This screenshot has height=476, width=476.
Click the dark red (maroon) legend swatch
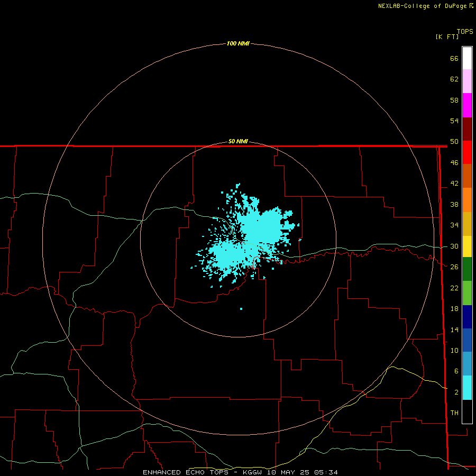pyautogui.click(x=467, y=129)
